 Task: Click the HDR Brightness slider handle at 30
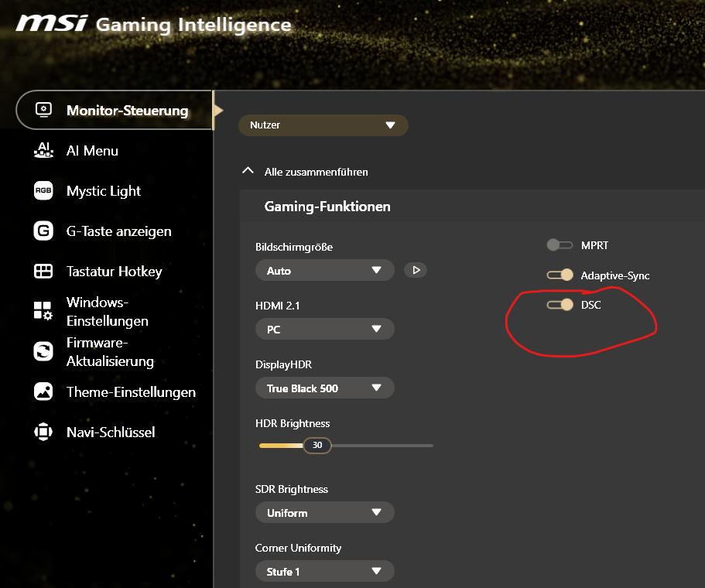pos(317,445)
